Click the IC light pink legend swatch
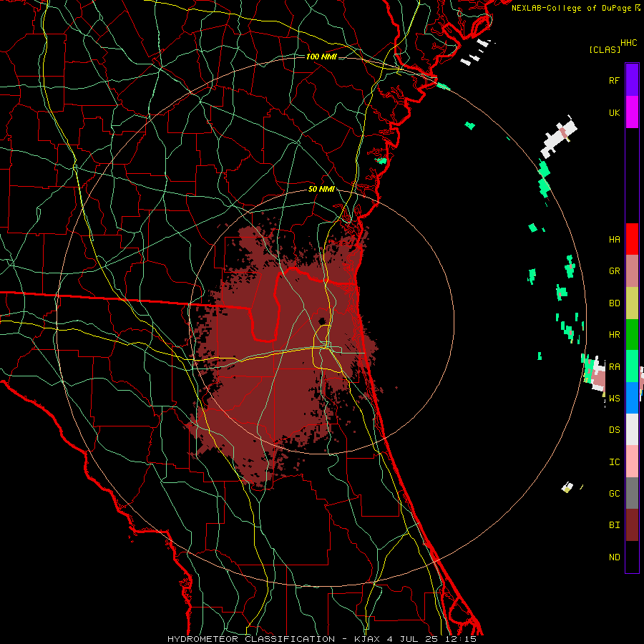644x644 pixels. (x=632, y=462)
